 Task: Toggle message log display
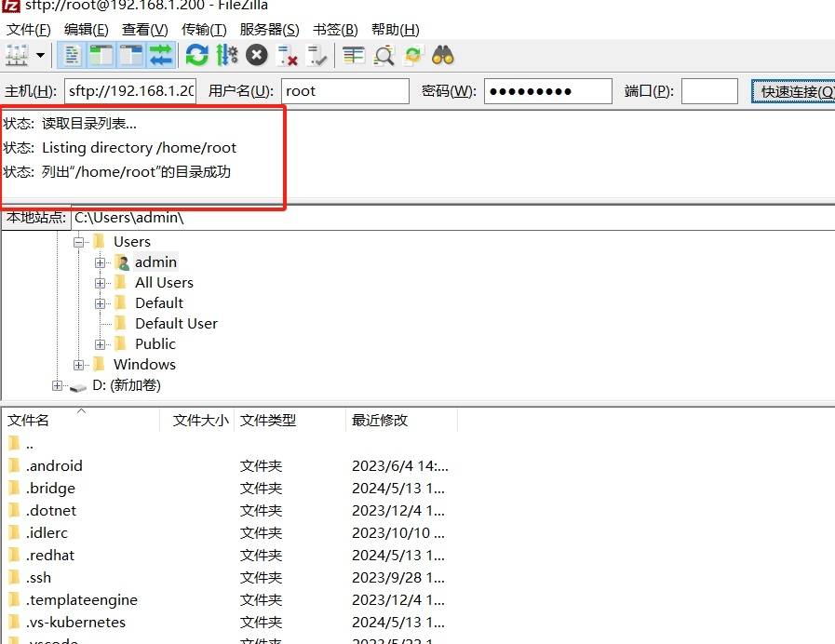[72, 56]
